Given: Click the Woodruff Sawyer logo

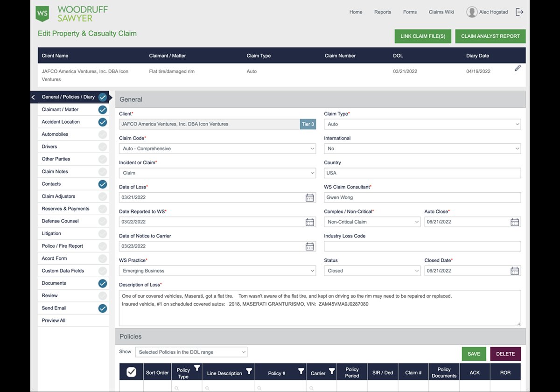Looking at the screenshot, I should [72, 14].
